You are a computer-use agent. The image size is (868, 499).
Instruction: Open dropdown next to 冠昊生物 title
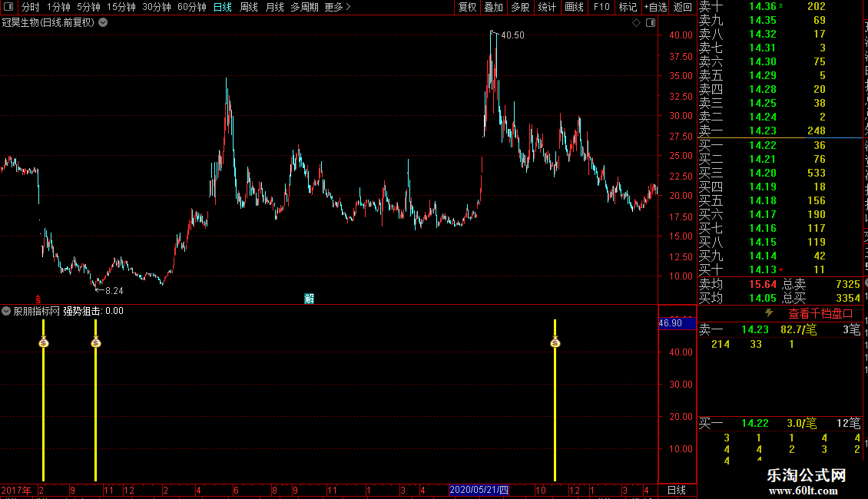[x=103, y=23]
